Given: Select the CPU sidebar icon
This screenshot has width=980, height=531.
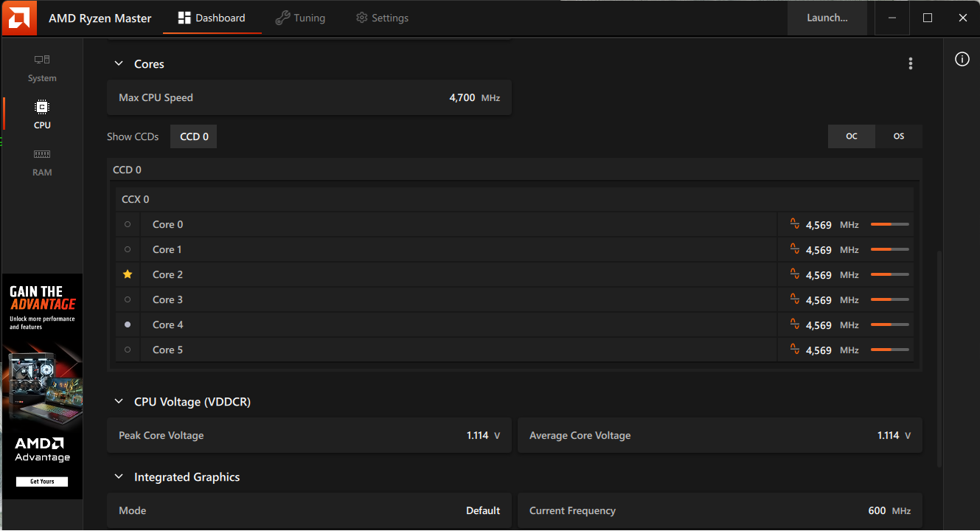Looking at the screenshot, I should coord(42,114).
